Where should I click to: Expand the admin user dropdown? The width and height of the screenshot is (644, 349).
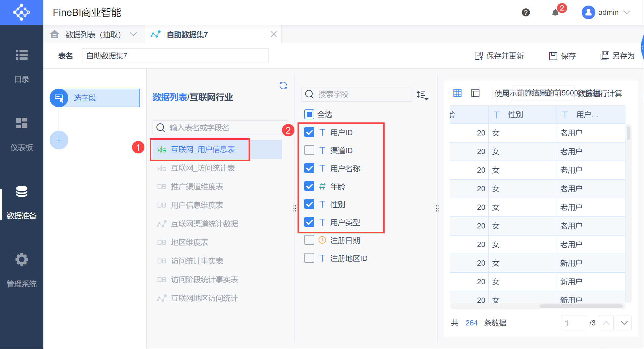click(x=627, y=12)
